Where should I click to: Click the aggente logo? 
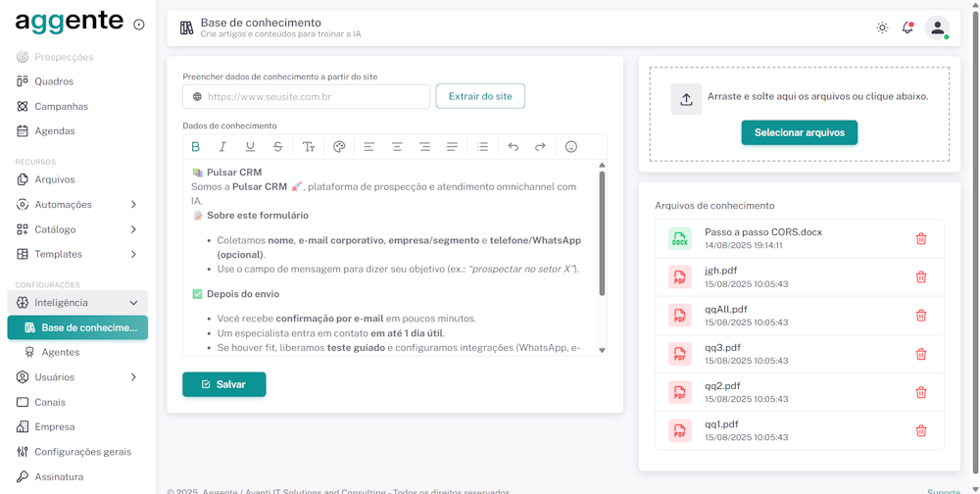point(70,23)
